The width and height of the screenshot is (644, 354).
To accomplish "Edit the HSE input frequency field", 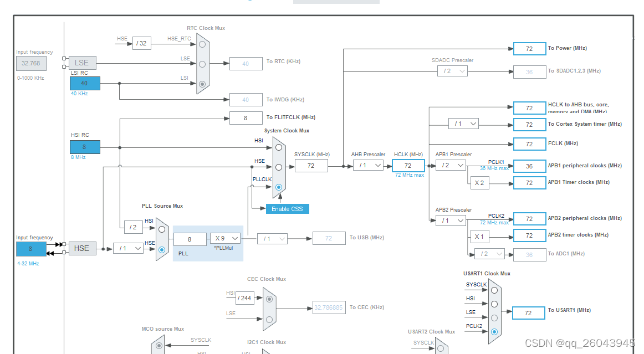I will pos(31,249).
